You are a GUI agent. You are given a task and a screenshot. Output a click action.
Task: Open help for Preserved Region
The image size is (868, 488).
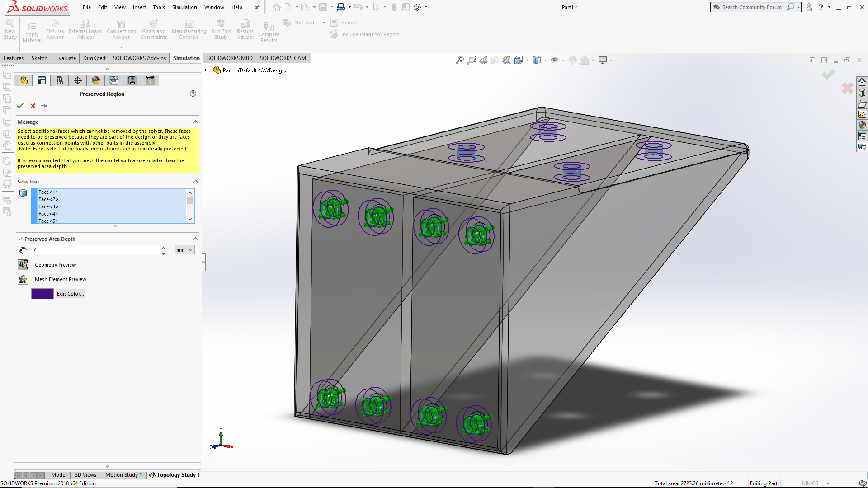pos(193,94)
